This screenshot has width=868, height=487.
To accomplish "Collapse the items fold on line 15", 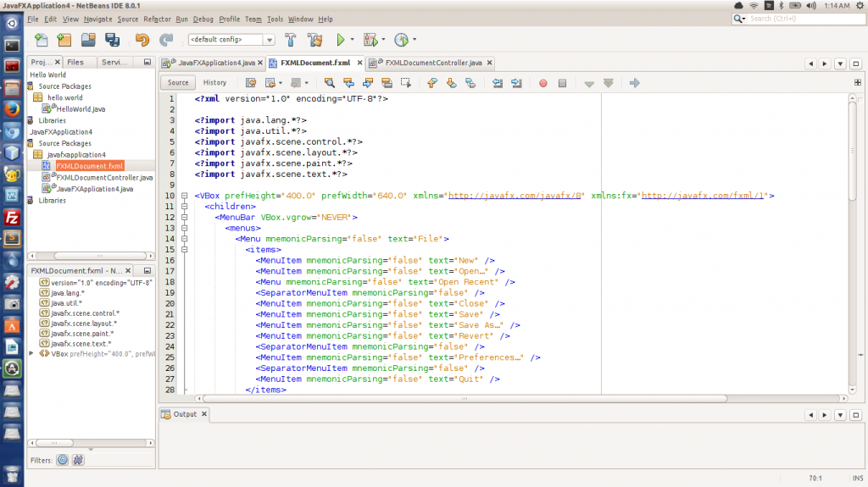I will [184, 250].
